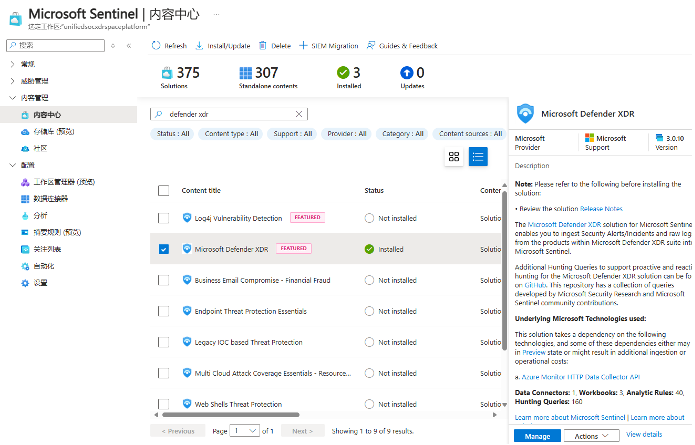Click the Install/Update download icon

point(199,46)
